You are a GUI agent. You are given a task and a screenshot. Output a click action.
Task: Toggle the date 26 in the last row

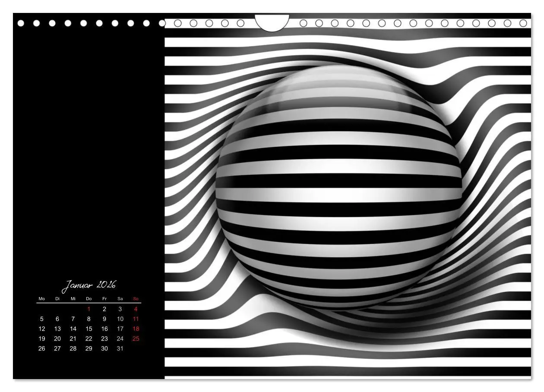click(x=42, y=348)
